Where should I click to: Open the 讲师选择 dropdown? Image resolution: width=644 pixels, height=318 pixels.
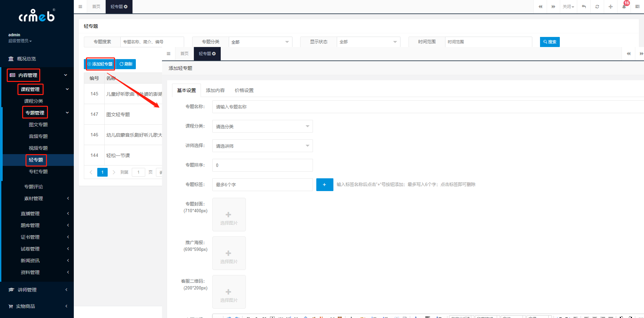(x=262, y=146)
